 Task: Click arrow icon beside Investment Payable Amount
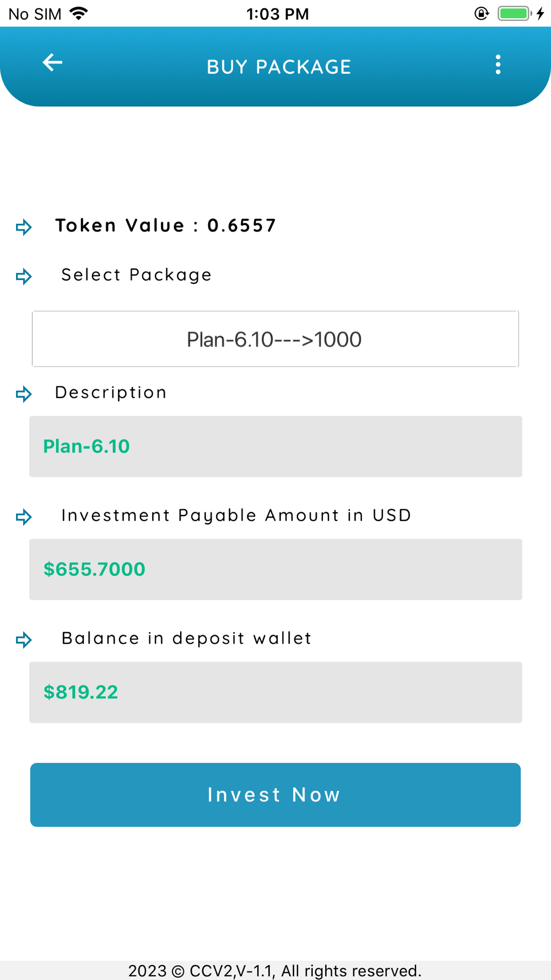pyautogui.click(x=24, y=517)
